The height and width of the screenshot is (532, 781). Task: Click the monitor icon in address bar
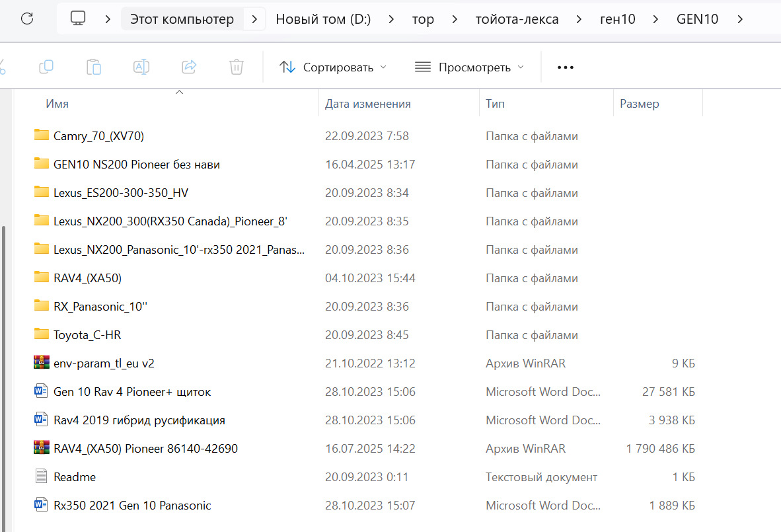click(x=78, y=19)
